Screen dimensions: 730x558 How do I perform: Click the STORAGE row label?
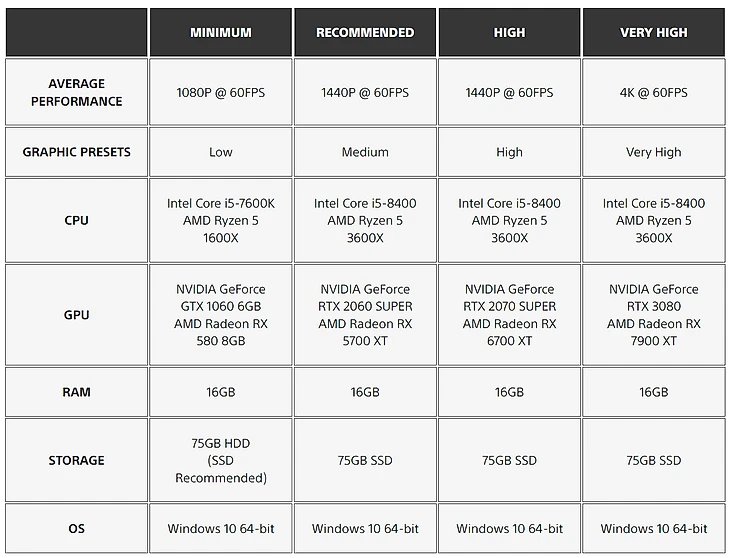(76, 460)
